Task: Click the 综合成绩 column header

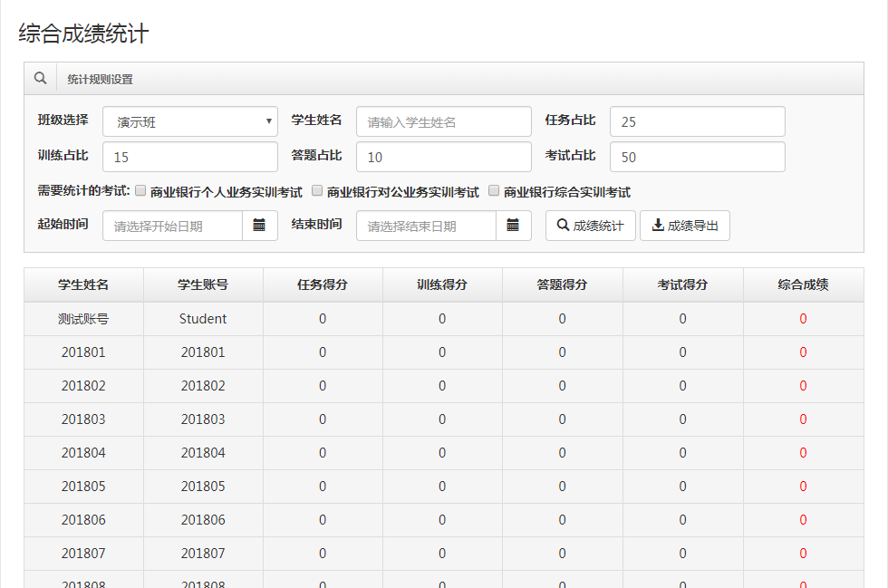Action: click(803, 284)
